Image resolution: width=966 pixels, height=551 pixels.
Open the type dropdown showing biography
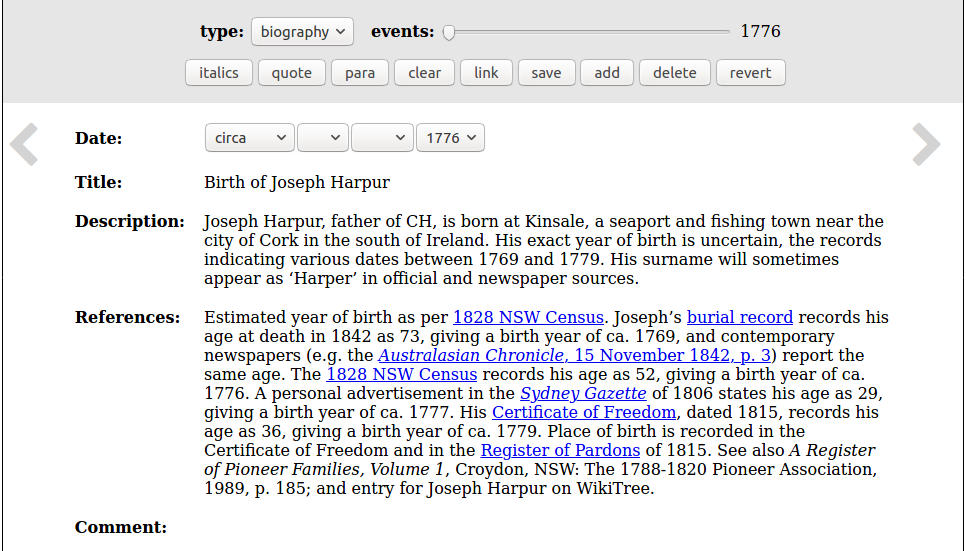[x=302, y=32]
